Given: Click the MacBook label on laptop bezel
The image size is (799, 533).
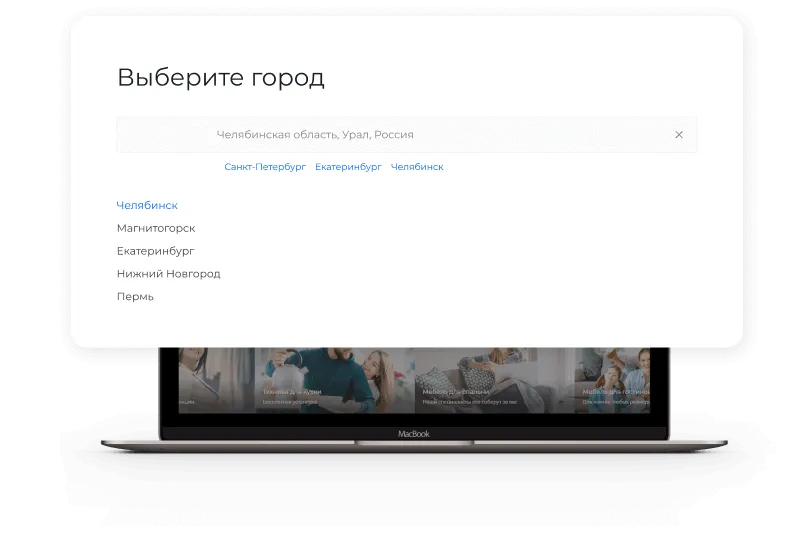Looking at the screenshot, I should 413,433.
